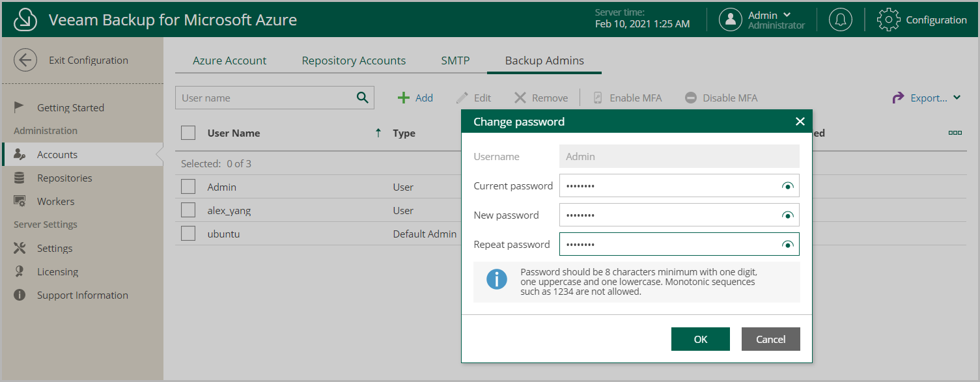Image resolution: width=980 pixels, height=382 pixels.
Task: Open the notifications bell icon
Action: coord(841,20)
